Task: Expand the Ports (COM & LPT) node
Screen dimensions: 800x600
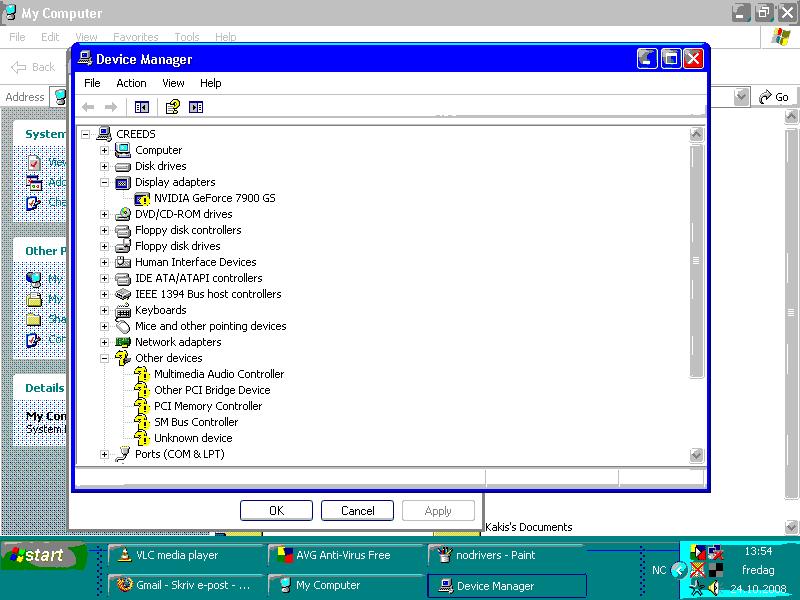Action: (x=104, y=454)
